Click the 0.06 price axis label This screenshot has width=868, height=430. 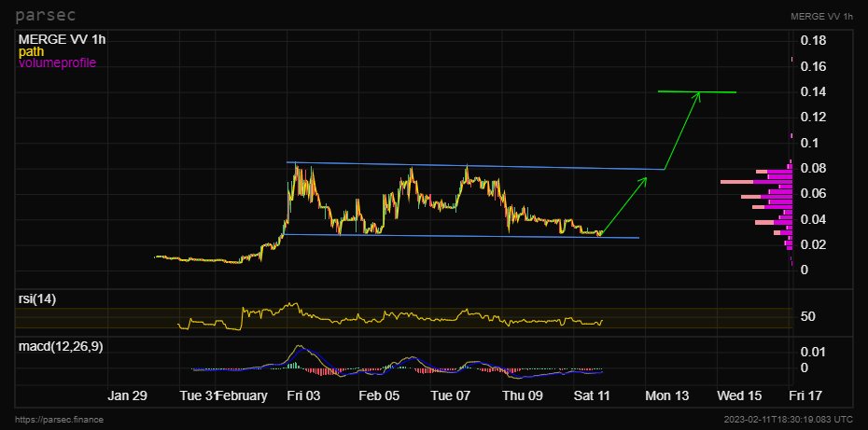(x=813, y=194)
